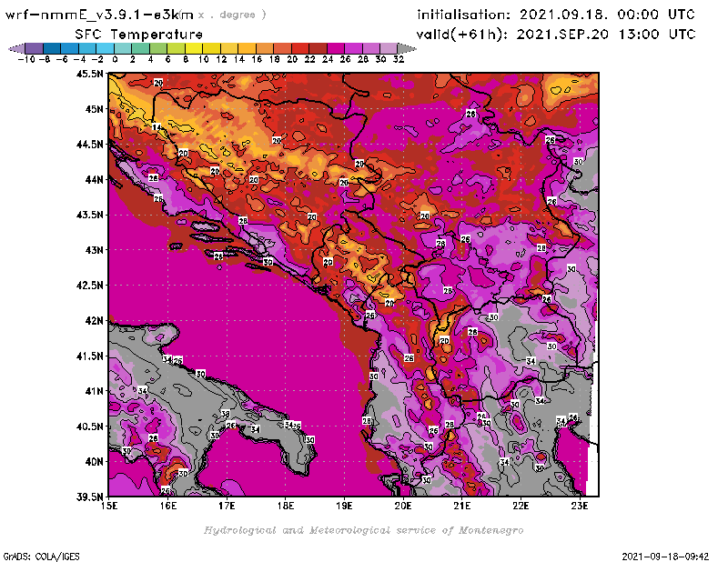The height and width of the screenshot is (562, 728).
Task: Click the '32' tick label on the colorbar
Action: coord(399,59)
